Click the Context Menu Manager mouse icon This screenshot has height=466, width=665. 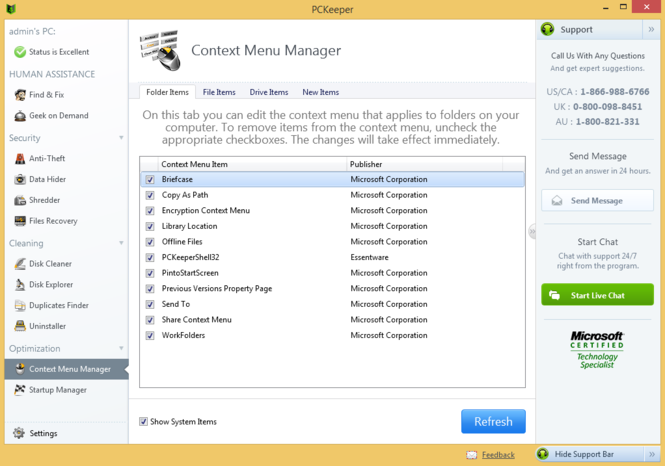20,369
